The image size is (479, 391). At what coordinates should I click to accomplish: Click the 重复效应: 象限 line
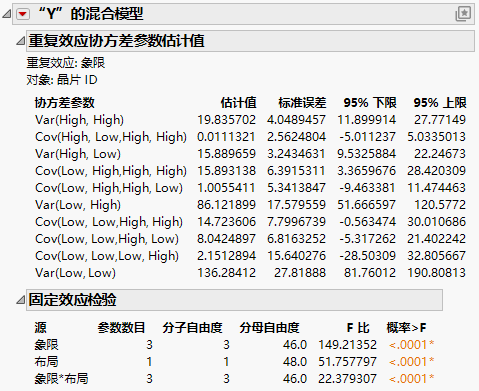point(66,63)
